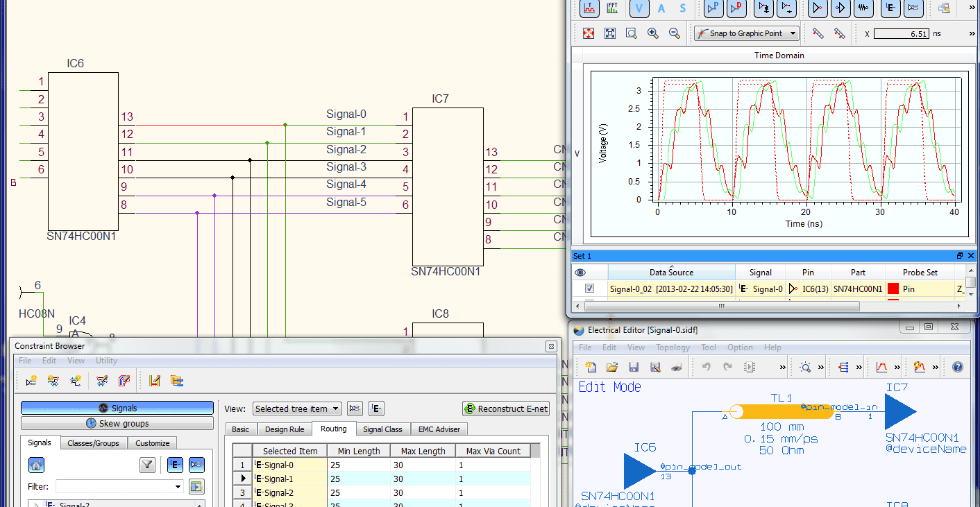Viewport: 980px width, 507px height.
Task: Click the home icon in Constraint Browser
Action: click(x=37, y=465)
